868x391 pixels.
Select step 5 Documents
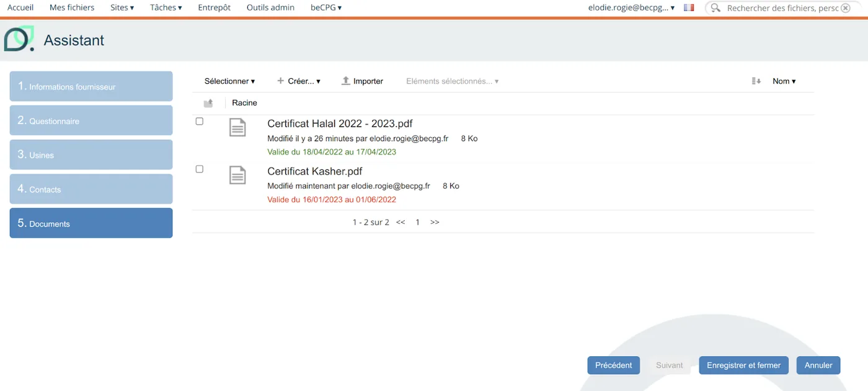point(91,223)
